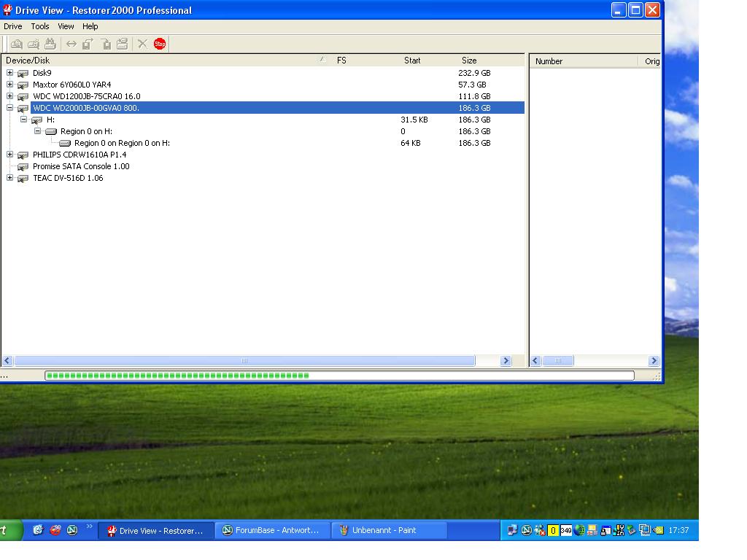Screen dimensions: 747x560
Task: Open the Help menu
Action: tap(90, 27)
